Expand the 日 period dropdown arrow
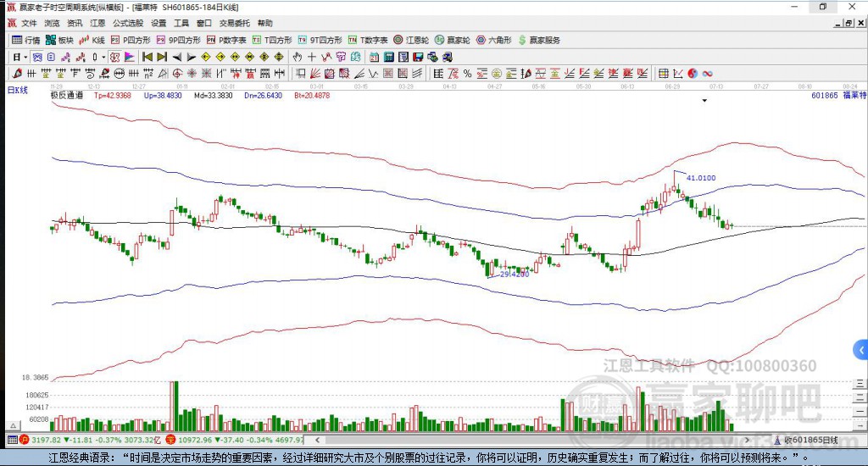The image size is (868, 466). tap(25, 57)
